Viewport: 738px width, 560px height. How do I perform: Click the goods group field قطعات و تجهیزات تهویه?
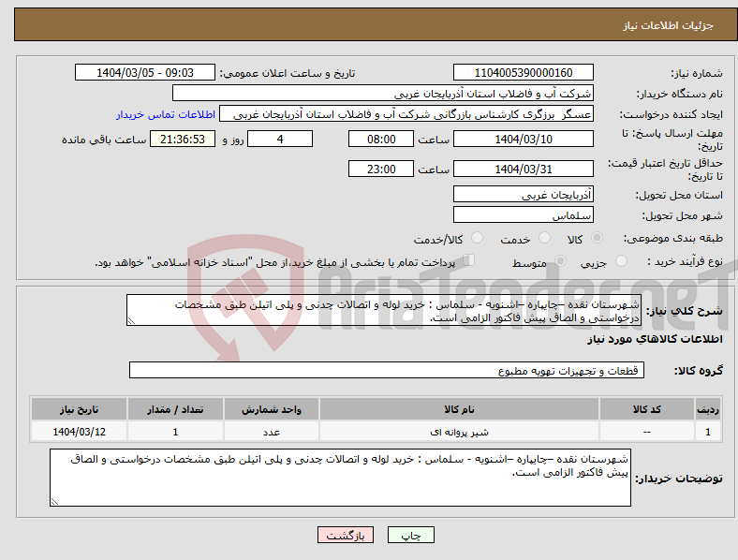click(387, 370)
